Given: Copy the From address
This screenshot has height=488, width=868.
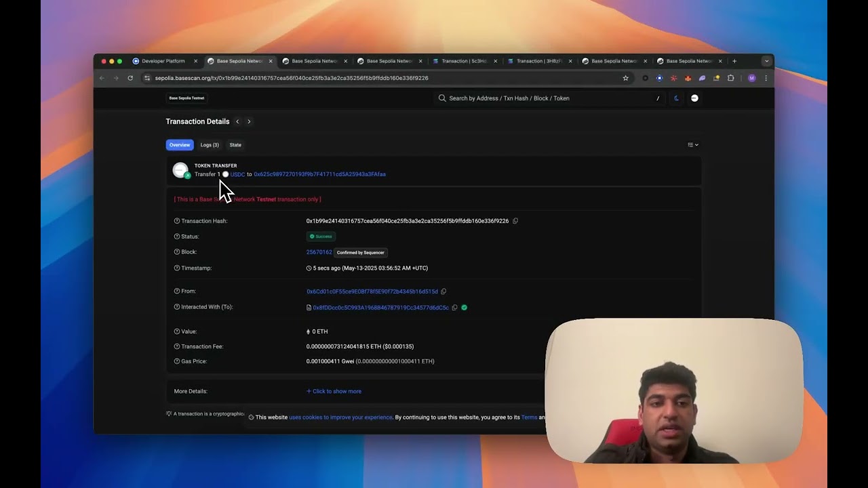Looking at the screenshot, I should (x=443, y=291).
